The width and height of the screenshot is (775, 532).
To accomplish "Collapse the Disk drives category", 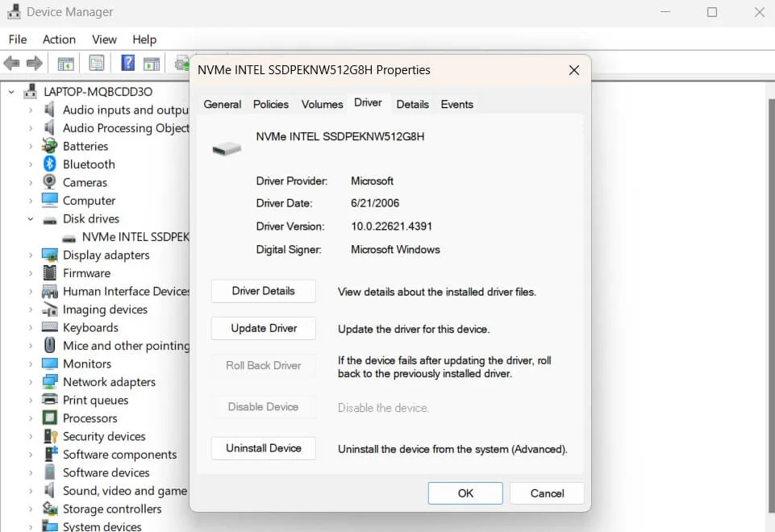I will click(x=31, y=218).
